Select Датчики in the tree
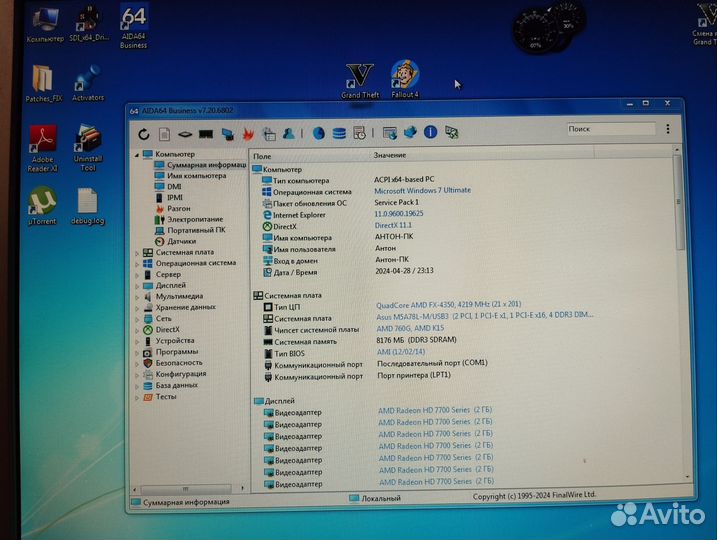This screenshot has width=717, height=540. click(181, 241)
